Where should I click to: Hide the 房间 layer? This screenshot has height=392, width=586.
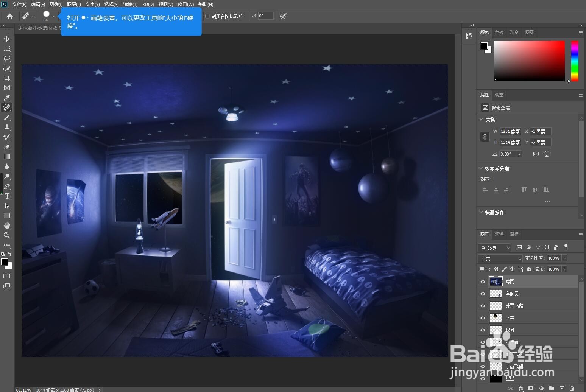483,282
